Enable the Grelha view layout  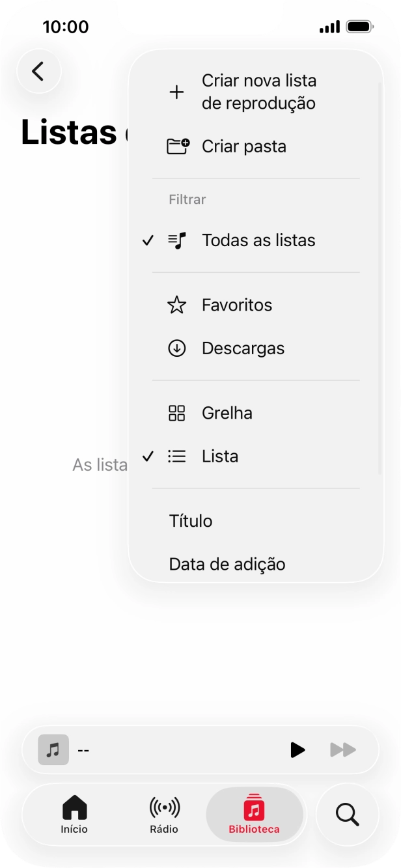227,412
